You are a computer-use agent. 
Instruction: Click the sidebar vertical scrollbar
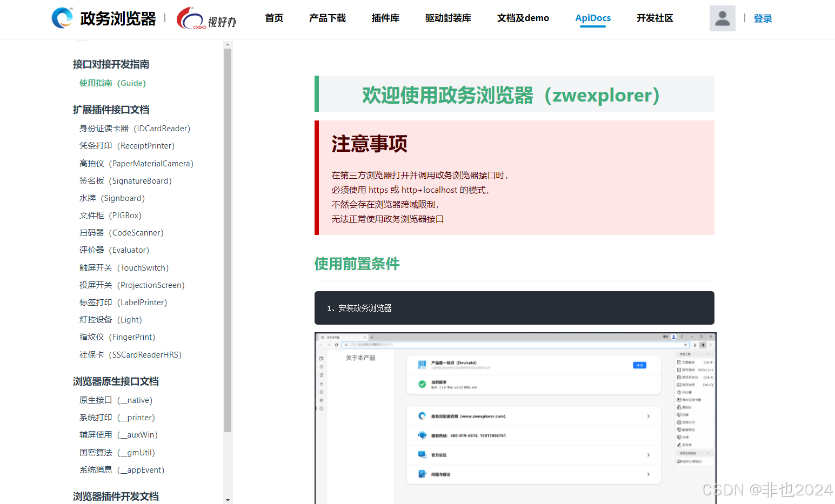pos(228,240)
